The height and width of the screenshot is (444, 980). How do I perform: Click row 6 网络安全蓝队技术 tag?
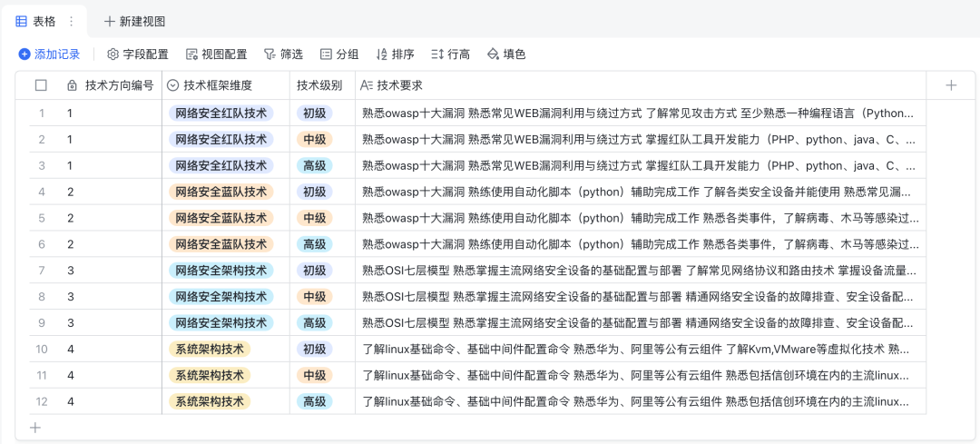(221, 244)
